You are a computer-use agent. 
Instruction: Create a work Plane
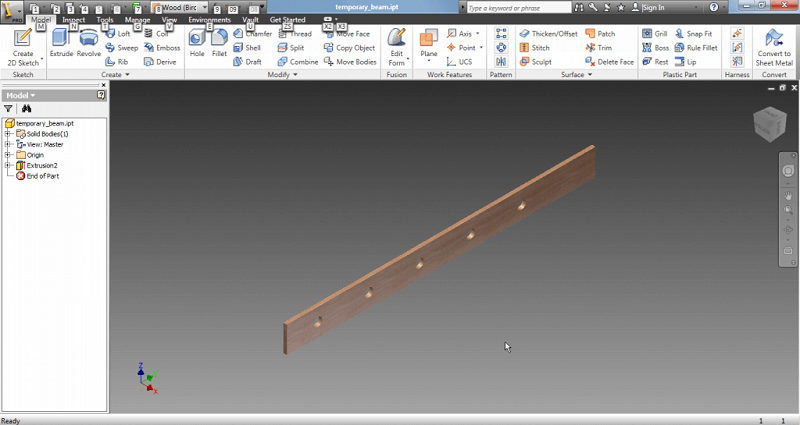coord(429,45)
